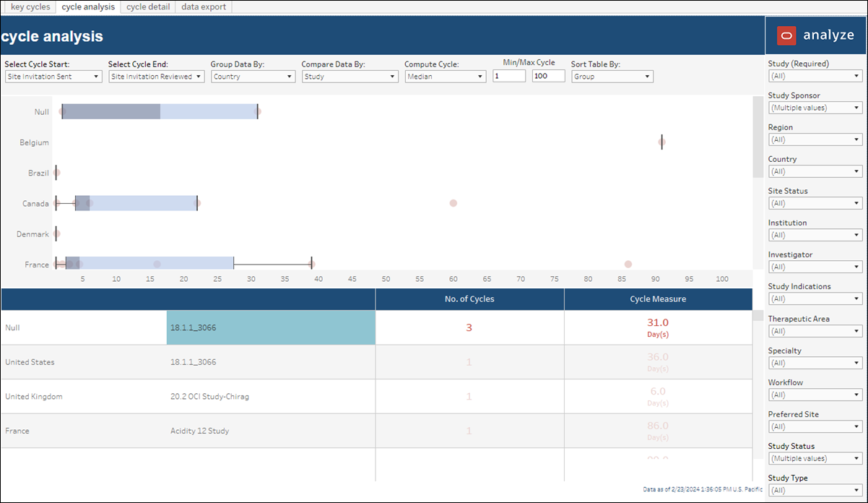Click the Cycle Measure column header

[658, 298]
